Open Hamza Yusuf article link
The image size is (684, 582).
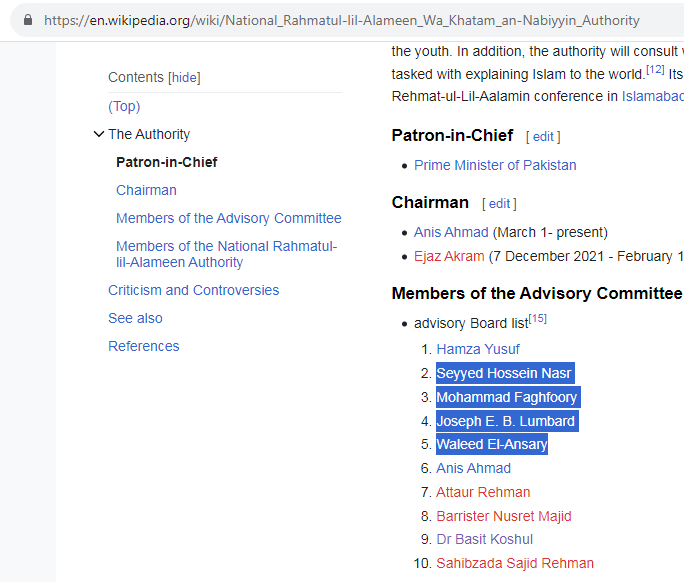pos(478,349)
